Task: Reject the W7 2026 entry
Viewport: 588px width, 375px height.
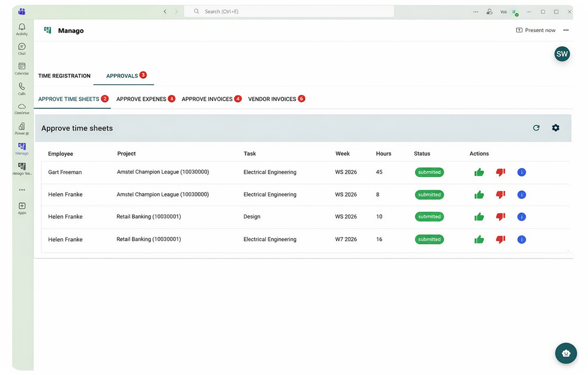Action: point(500,239)
